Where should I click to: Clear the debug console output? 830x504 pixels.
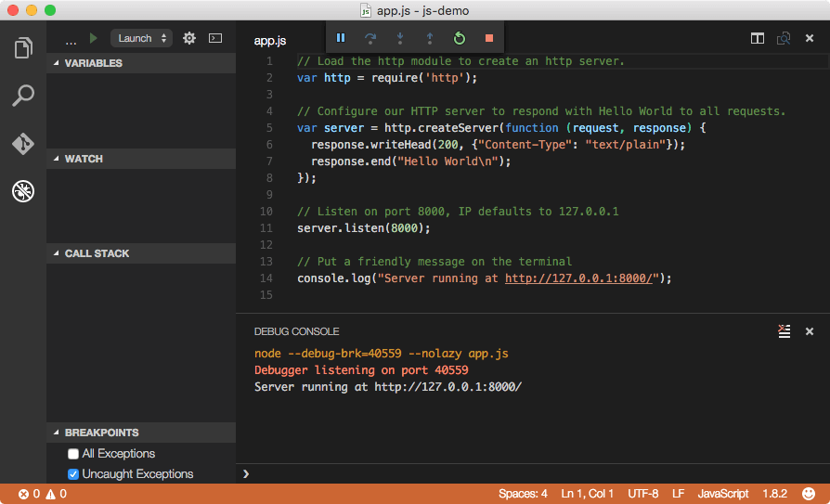click(x=784, y=331)
